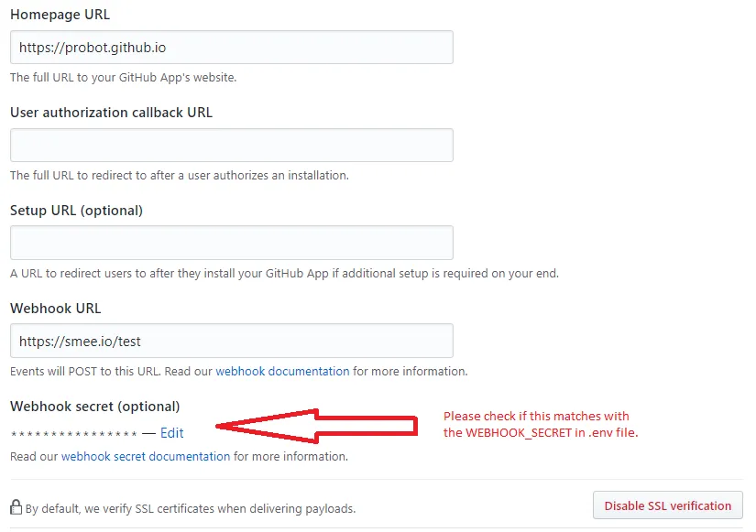
Task: Open the webhook documentation link
Action: (x=282, y=372)
